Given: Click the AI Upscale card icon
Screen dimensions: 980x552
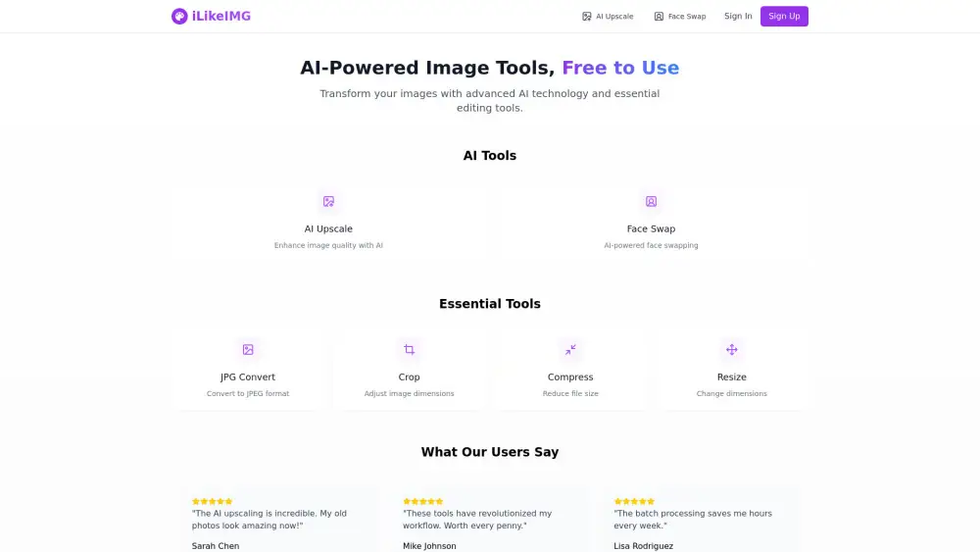Looking at the screenshot, I should coord(328,201).
